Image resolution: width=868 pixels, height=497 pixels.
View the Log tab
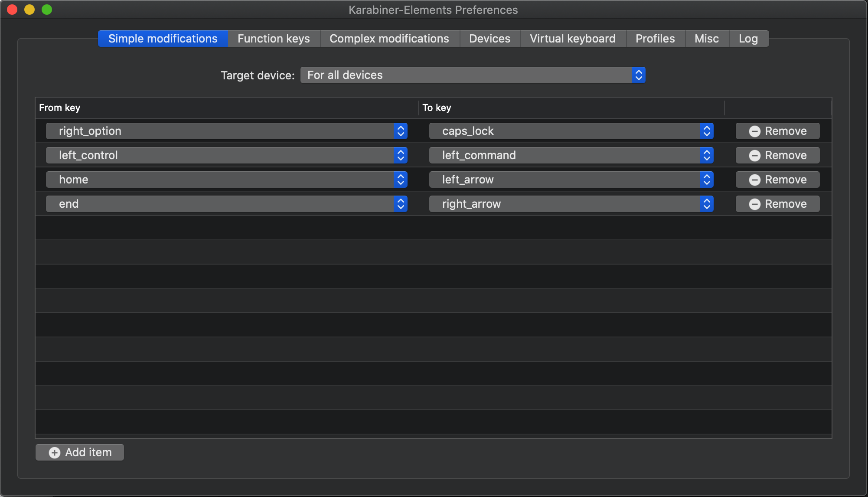coord(749,39)
